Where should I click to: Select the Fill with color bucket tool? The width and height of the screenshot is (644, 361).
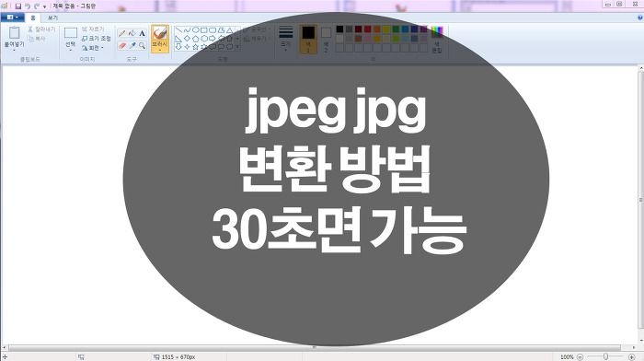(132, 33)
